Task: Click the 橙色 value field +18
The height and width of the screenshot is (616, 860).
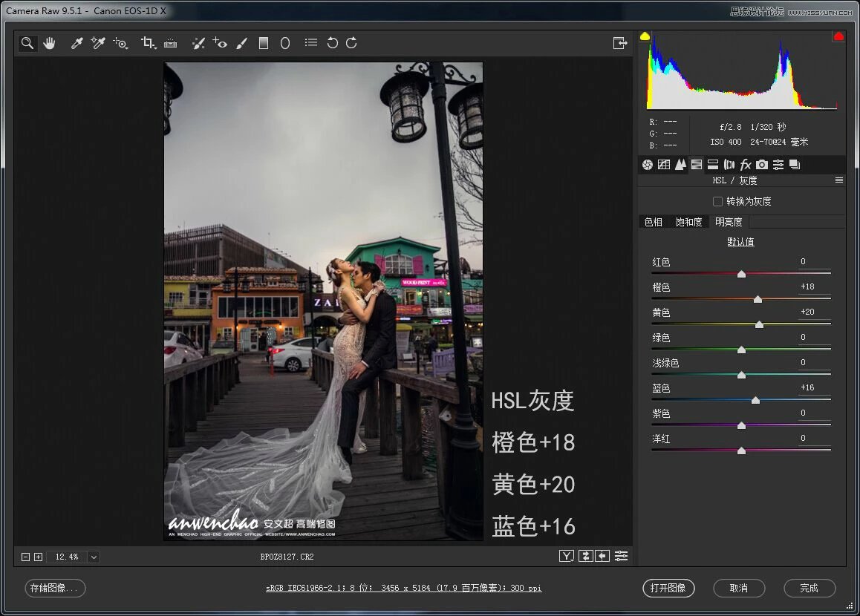Action: point(814,286)
